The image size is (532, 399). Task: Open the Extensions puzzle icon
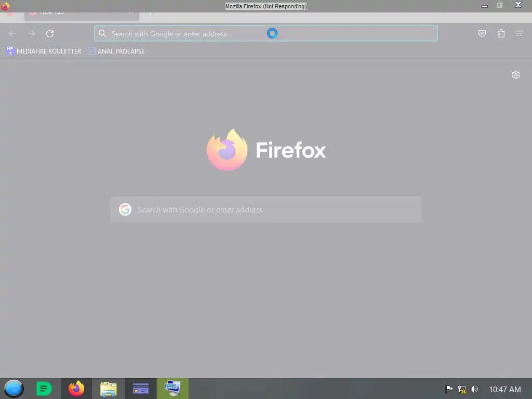pyautogui.click(x=501, y=33)
